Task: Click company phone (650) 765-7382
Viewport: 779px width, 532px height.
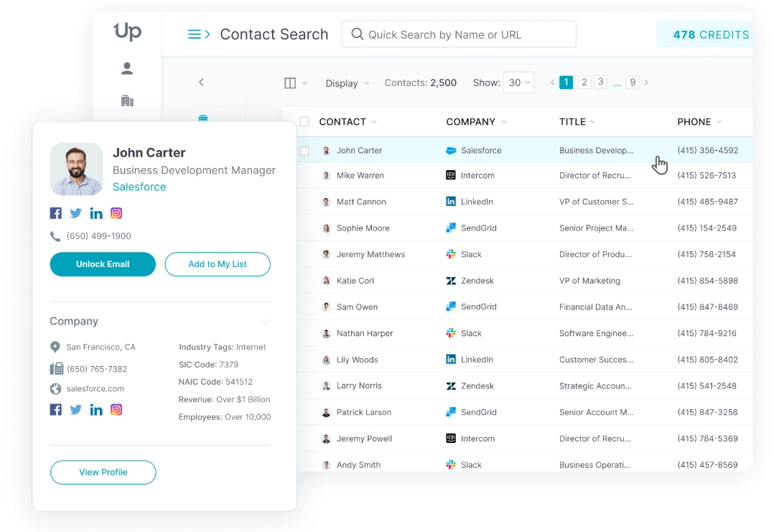Action: 97,369
